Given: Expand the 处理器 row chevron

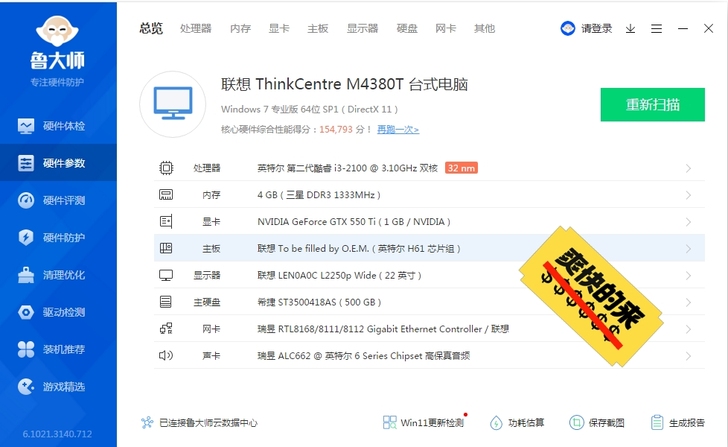Looking at the screenshot, I should pos(688,168).
